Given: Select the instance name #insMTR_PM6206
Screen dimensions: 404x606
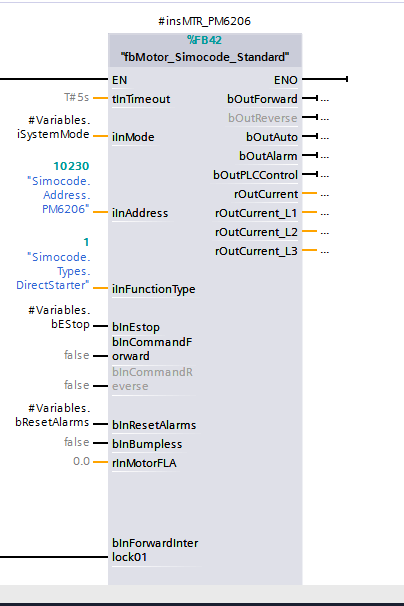Looking at the screenshot, I should coord(205,21).
